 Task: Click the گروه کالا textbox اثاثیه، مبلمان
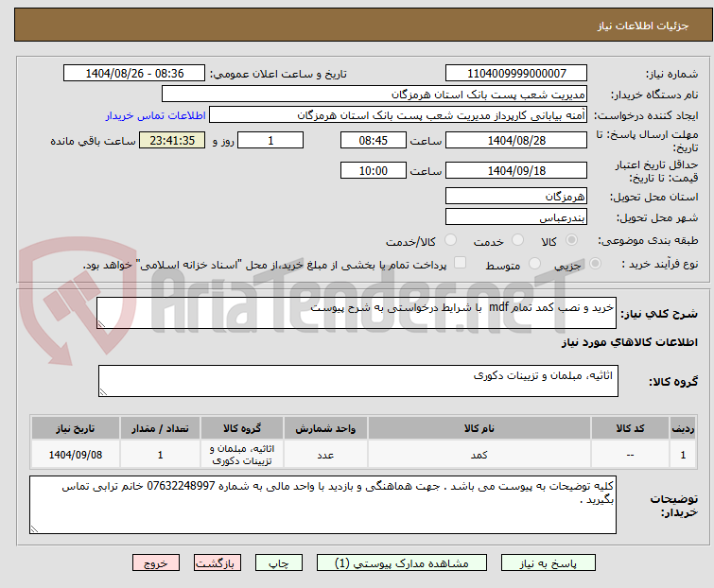tap(357, 380)
